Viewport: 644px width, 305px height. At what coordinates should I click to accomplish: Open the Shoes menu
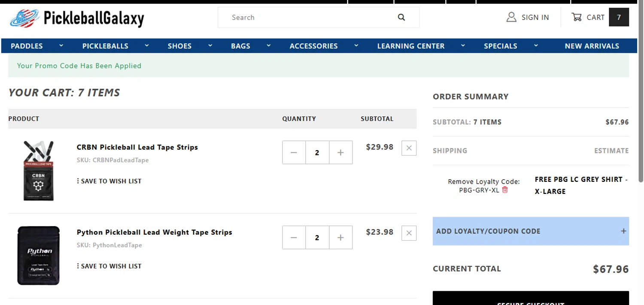pos(179,46)
